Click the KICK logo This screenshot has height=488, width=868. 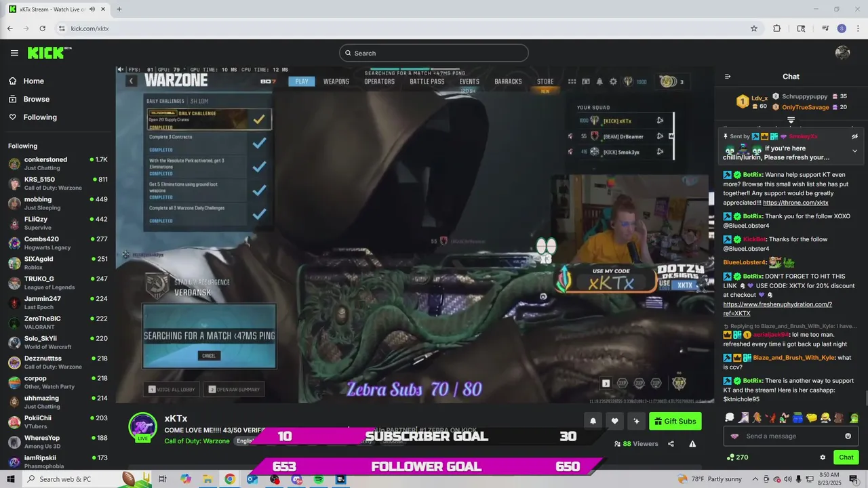tap(49, 53)
